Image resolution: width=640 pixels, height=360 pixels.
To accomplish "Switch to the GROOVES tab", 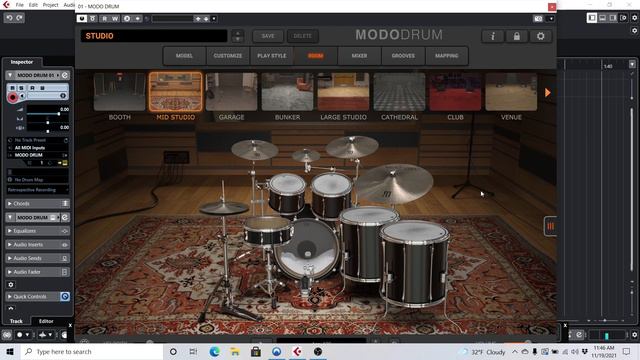I will tap(403, 56).
